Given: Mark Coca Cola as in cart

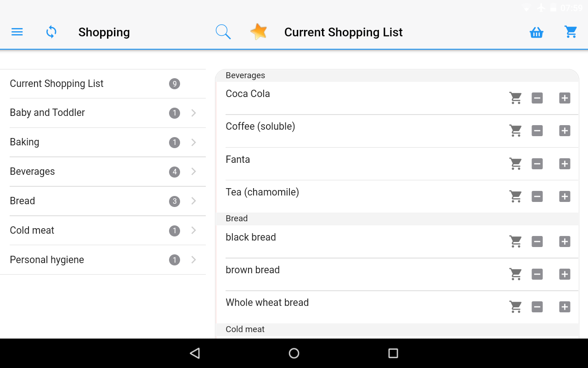Looking at the screenshot, I should click(515, 98).
